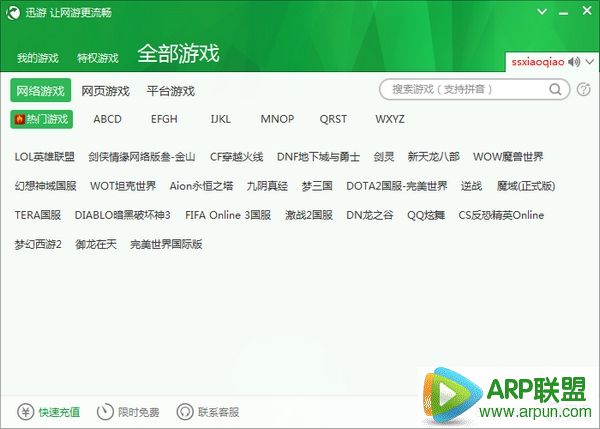Open the 快速充值 link
The height and width of the screenshot is (429, 600).
59,412
